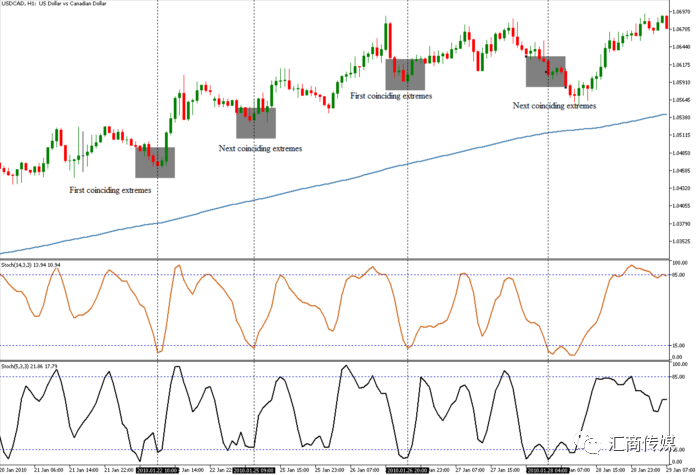The image size is (698, 475).
Task: Select the gray rectangle at the 26 Jan 20:00 line
Action: [x=405, y=74]
